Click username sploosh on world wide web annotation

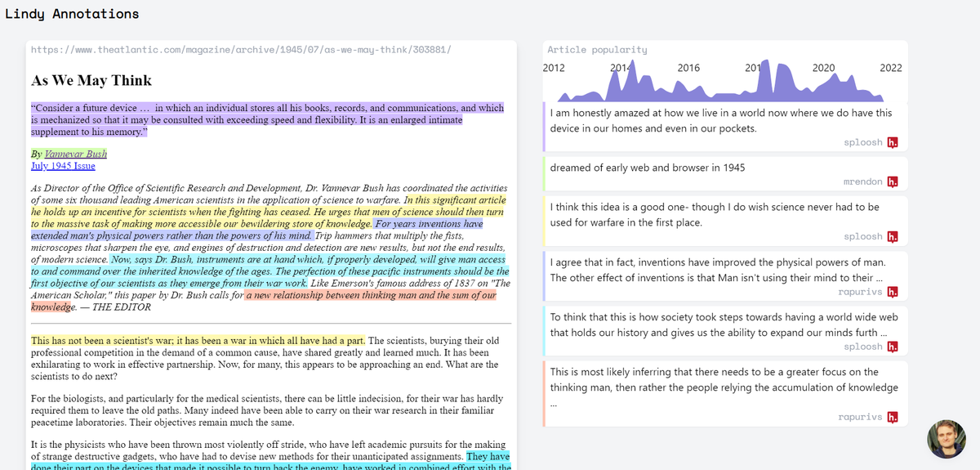[x=863, y=347]
